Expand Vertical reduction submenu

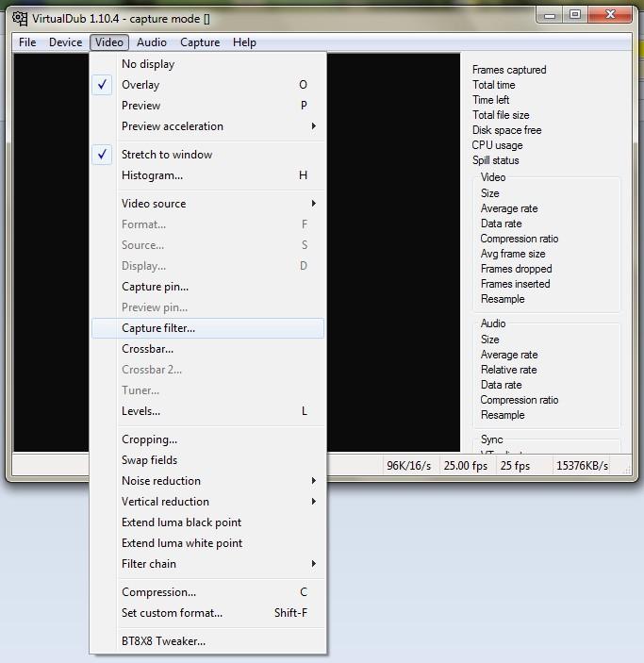tap(207, 502)
